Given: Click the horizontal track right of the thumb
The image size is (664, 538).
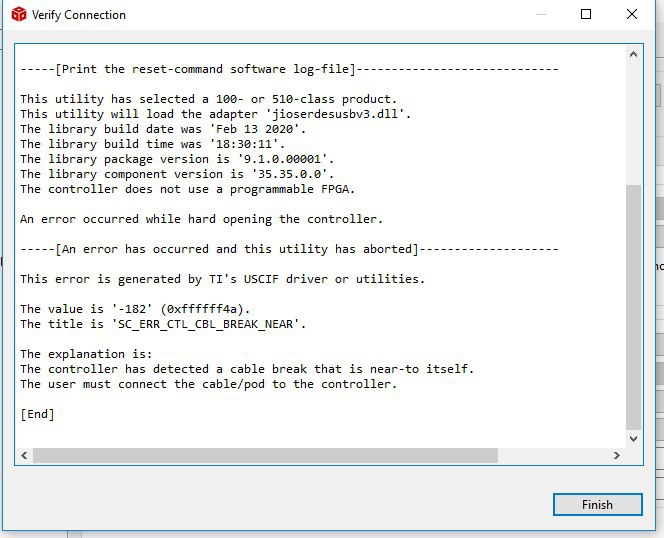Looking at the screenshot, I should [553, 455].
